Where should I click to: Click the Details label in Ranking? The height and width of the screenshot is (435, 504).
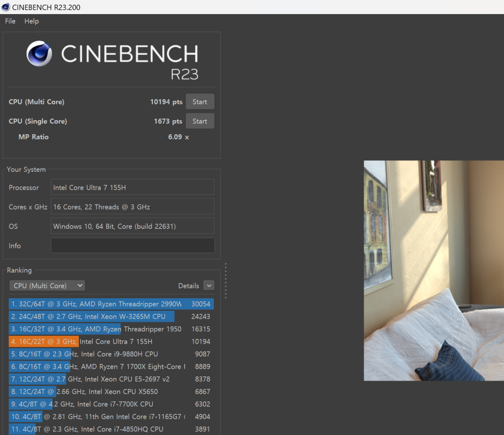(x=188, y=286)
